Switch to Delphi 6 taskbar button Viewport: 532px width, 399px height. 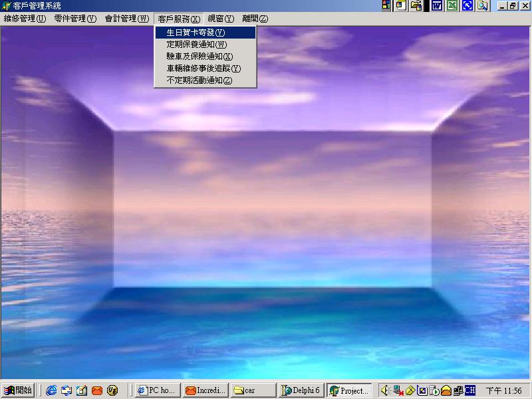pos(301,390)
